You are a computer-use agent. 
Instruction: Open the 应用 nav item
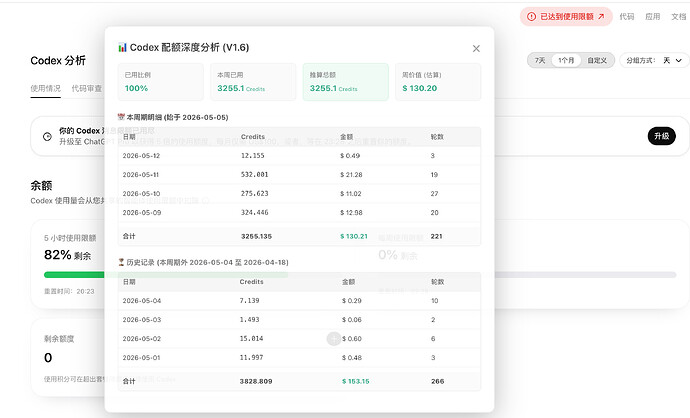653,17
